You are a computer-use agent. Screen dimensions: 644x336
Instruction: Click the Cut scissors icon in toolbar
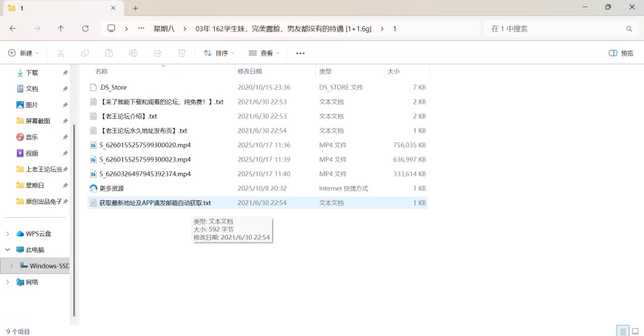60,53
